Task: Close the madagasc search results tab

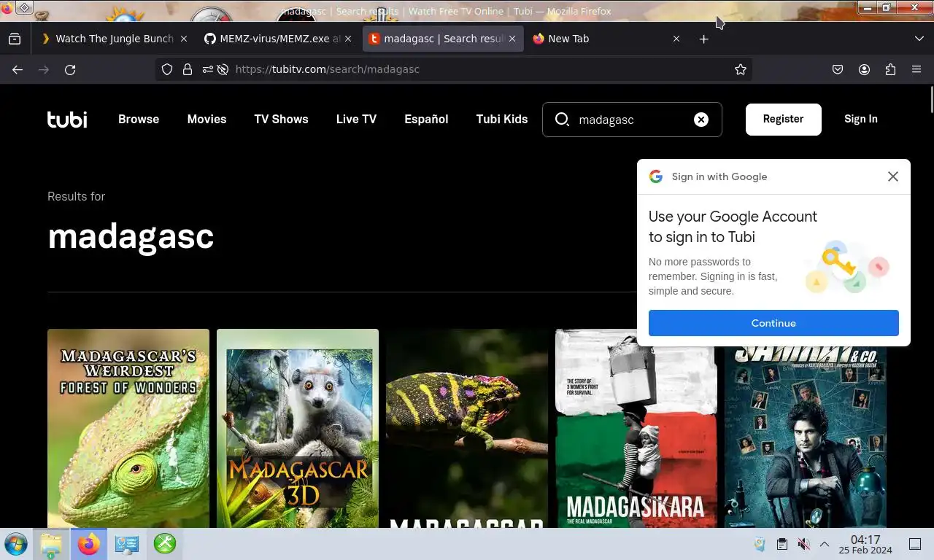Action: click(512, 39)
